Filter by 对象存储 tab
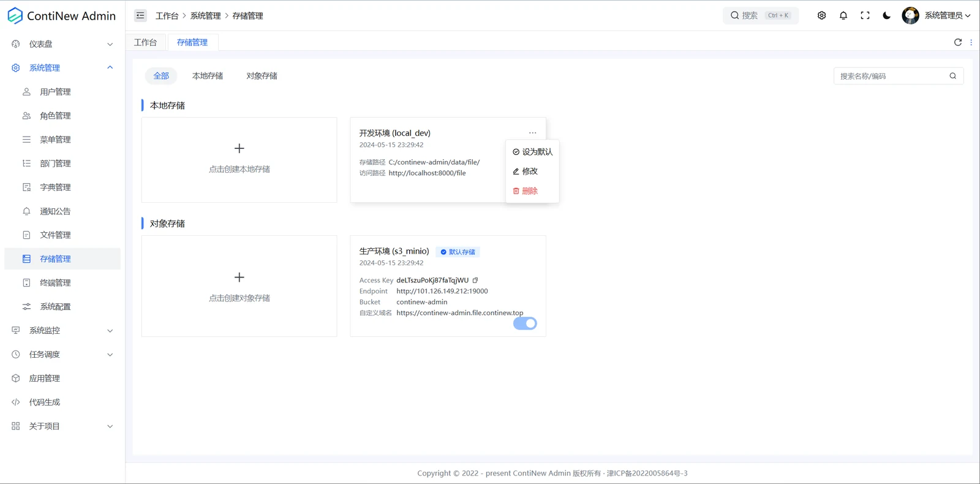980x484 pixels. [262, 76]
